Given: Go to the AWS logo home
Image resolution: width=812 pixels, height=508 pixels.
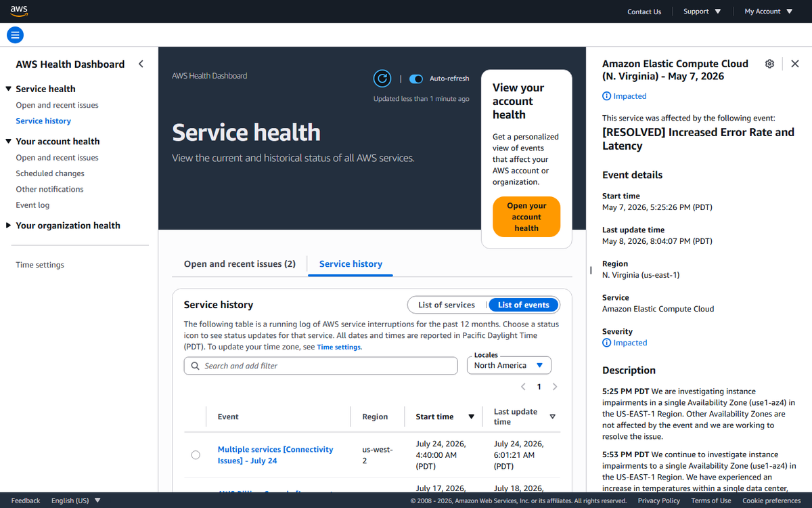Looking at the screenshot, I should pos(19,11).
